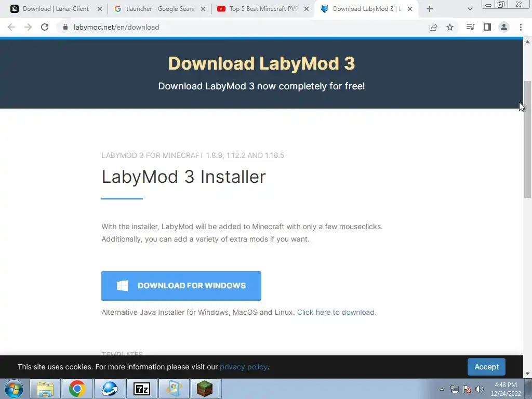The image size is (532, 399).
Task: Click the scrollbar down arrow
Action: click(527, 374)
